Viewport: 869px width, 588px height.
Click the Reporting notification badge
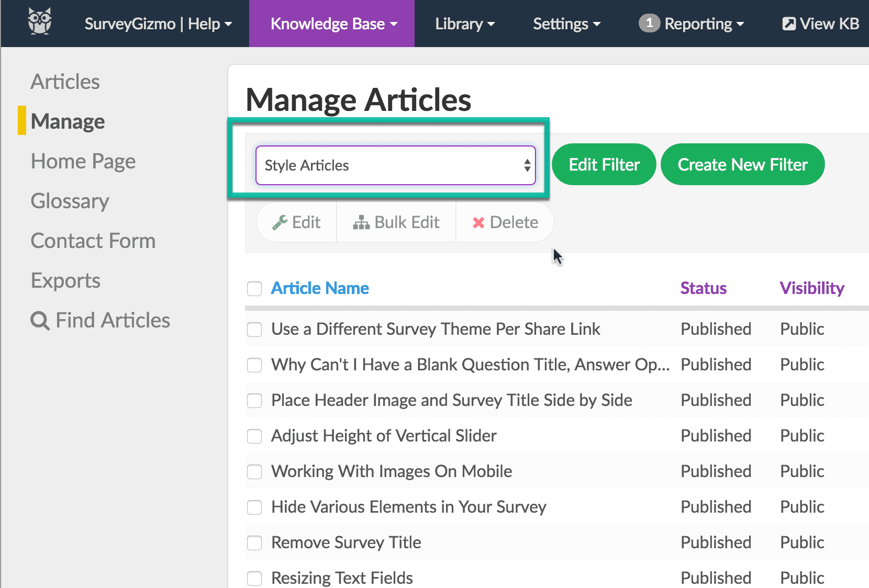649,23
